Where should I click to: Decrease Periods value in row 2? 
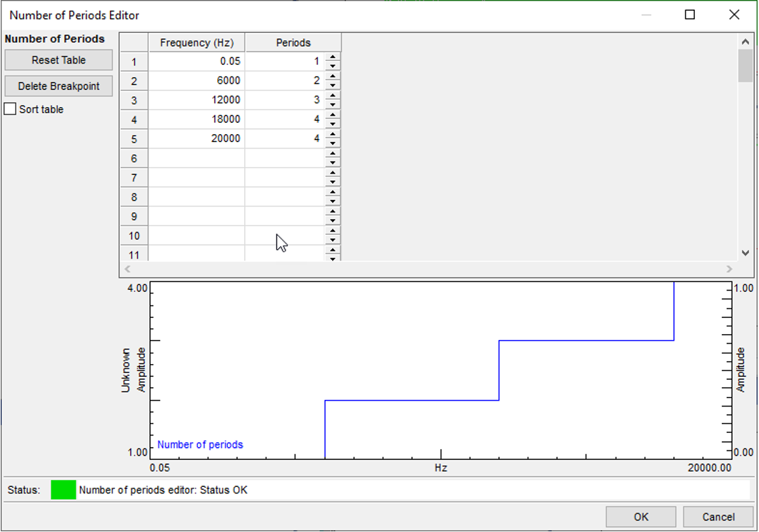pos(332,85)
